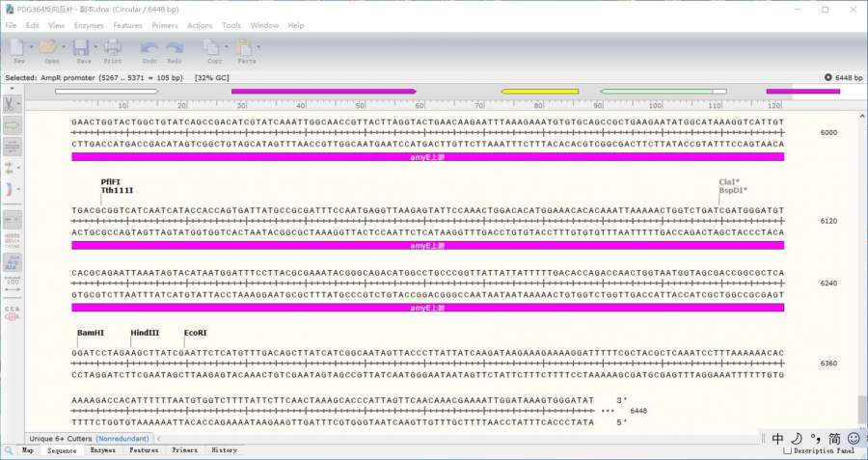Screen dimensions: 868x460
Task: Open the Enzymes menu
Action: coord(89,25)
